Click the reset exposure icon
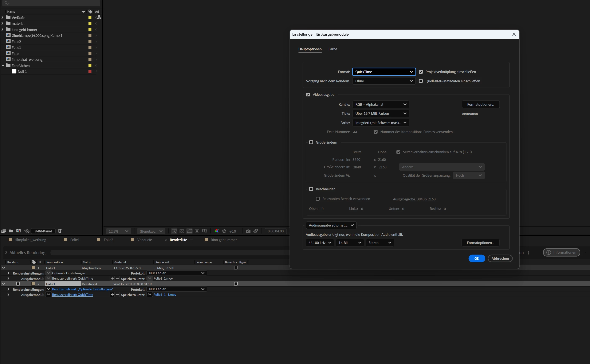The image size is (590, 364). click(224, 231)
